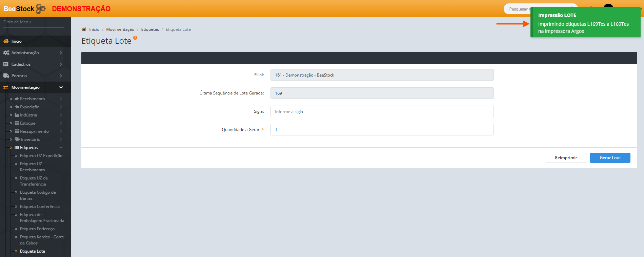Click the home icon in breadcrumb

click(84, 29)
